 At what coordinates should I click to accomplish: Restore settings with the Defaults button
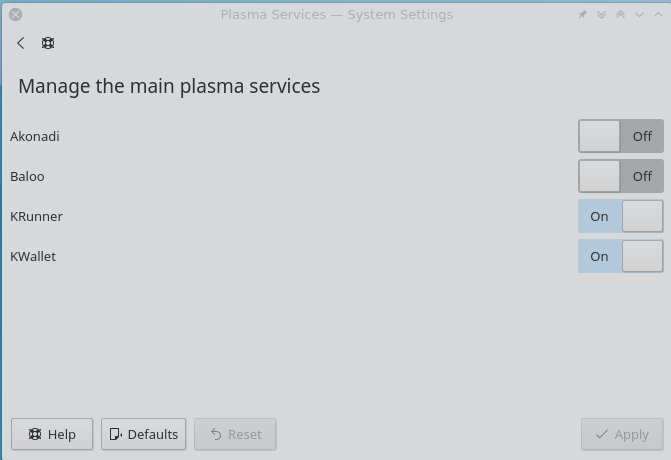[x=143, y=434]
